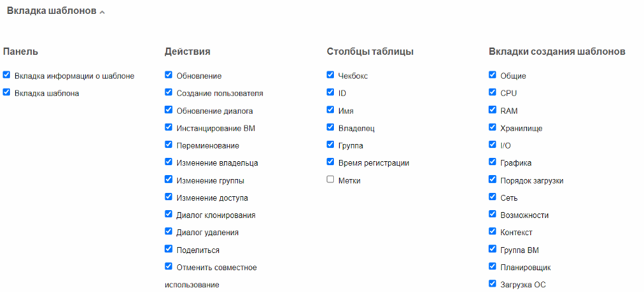644x292 pixels.
Task: Uncheck the Чекбокс column option
Action: 330,75
